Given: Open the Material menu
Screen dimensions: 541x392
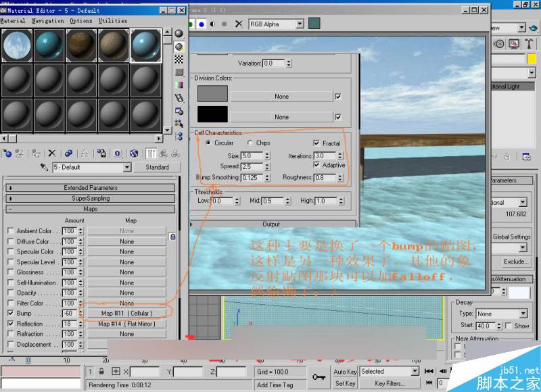Looking at the screenshot, I should click(11, 21).
